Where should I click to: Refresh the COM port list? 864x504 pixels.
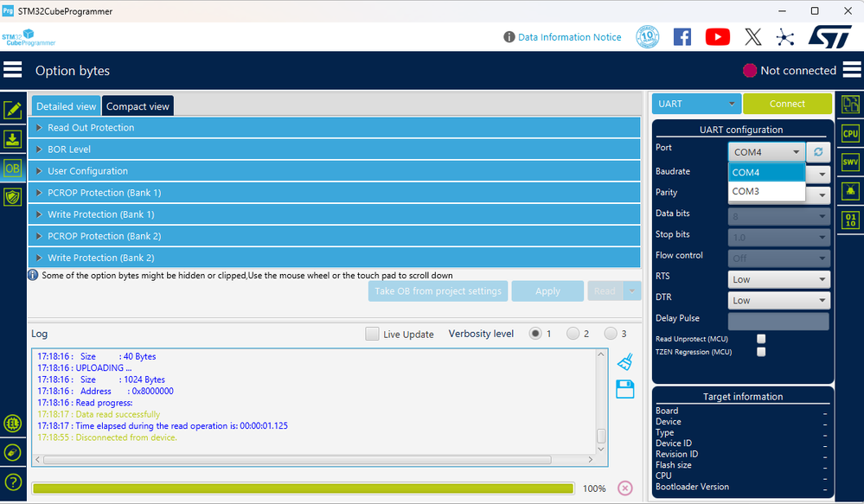pyautogui.click(x=818, y=151)
